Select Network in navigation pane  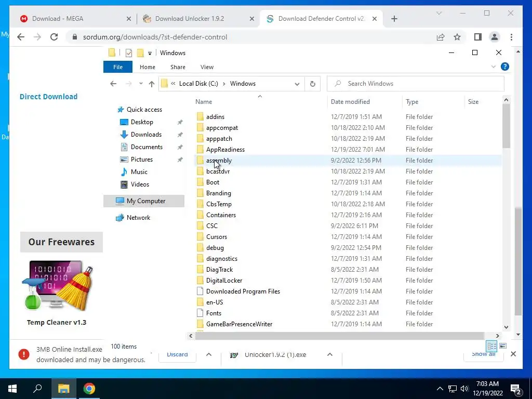(x=138, y=218)
